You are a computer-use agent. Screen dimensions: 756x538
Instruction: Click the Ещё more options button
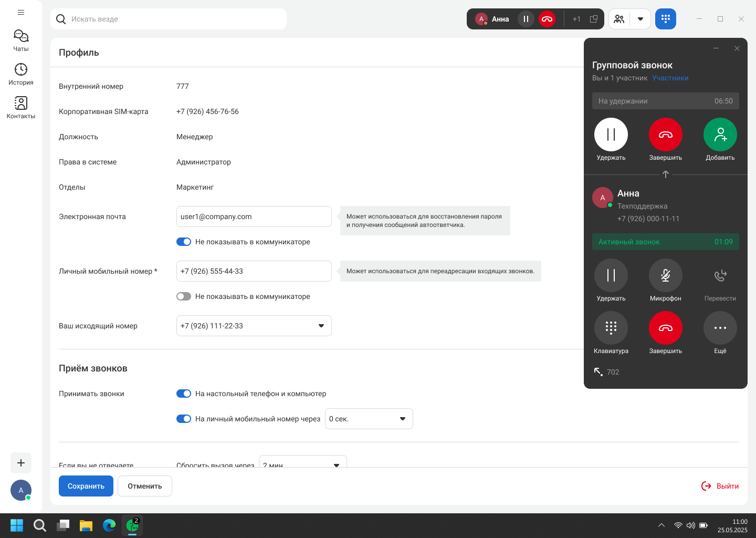pos(720,328)
